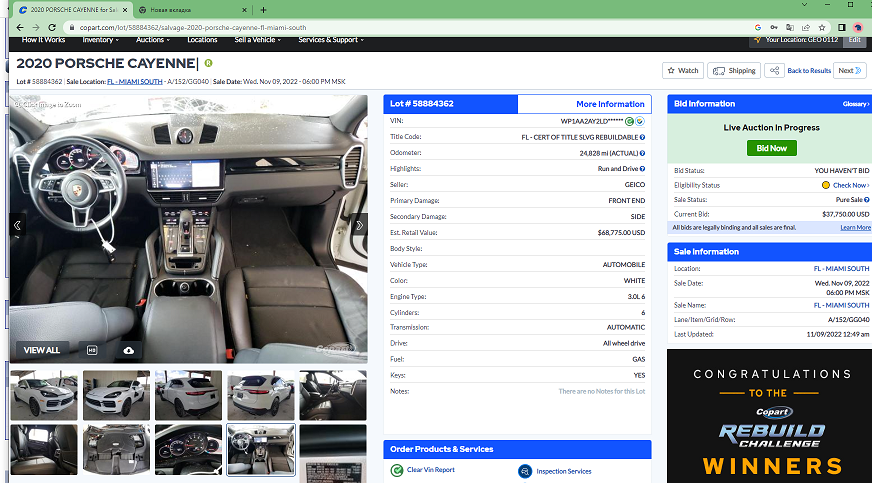This screenshot has height=483, width=872.
Task: Open Pure Sale help icon
Action: point(866,200)
